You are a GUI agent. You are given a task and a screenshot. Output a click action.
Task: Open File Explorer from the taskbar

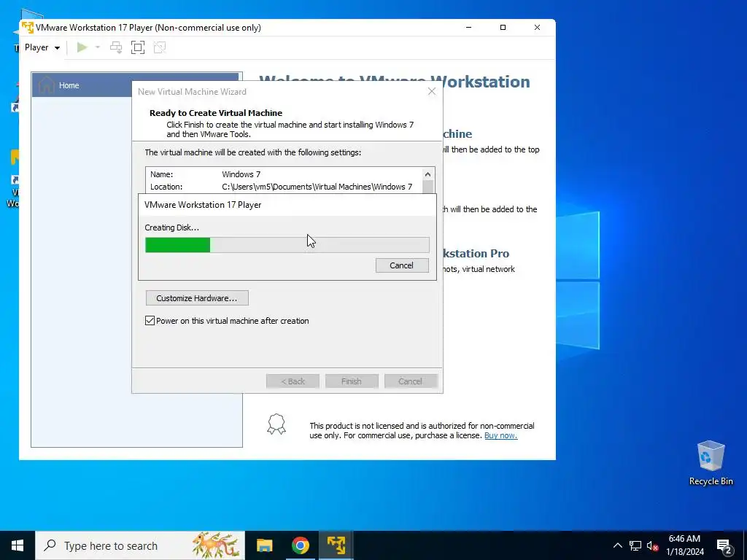[264, 545]
